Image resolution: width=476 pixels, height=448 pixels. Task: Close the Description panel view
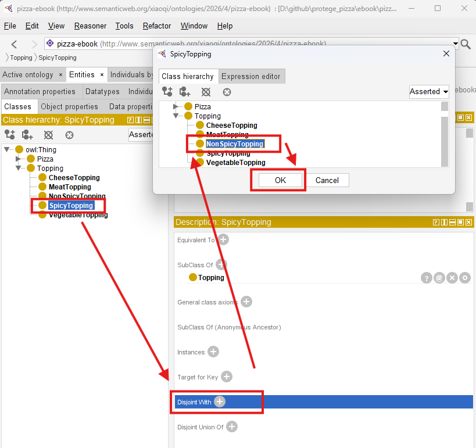click(x=468, y=222)
